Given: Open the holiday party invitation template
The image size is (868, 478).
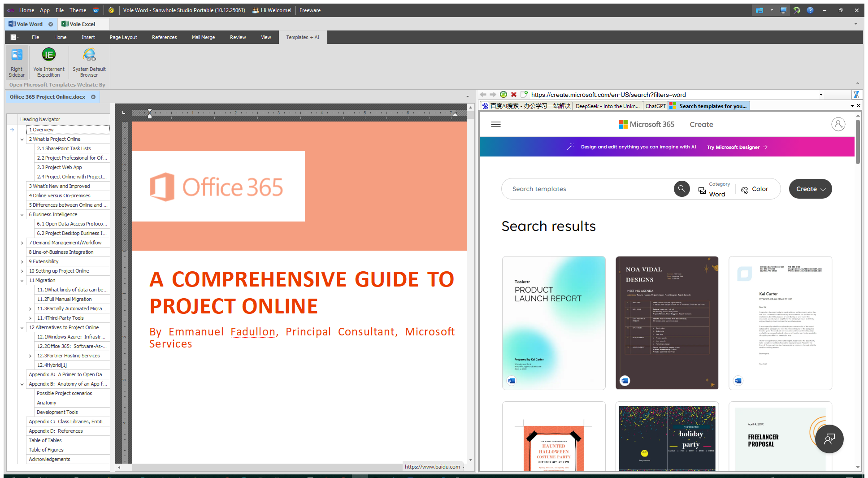Looking at the screenshot, I should point(667,437).
